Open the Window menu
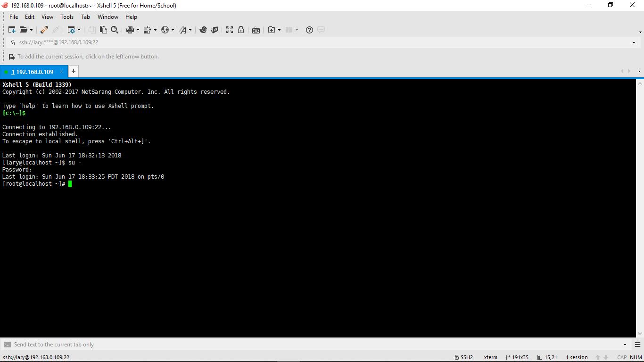This screenshot has height=362, width=644. [108, 16]
